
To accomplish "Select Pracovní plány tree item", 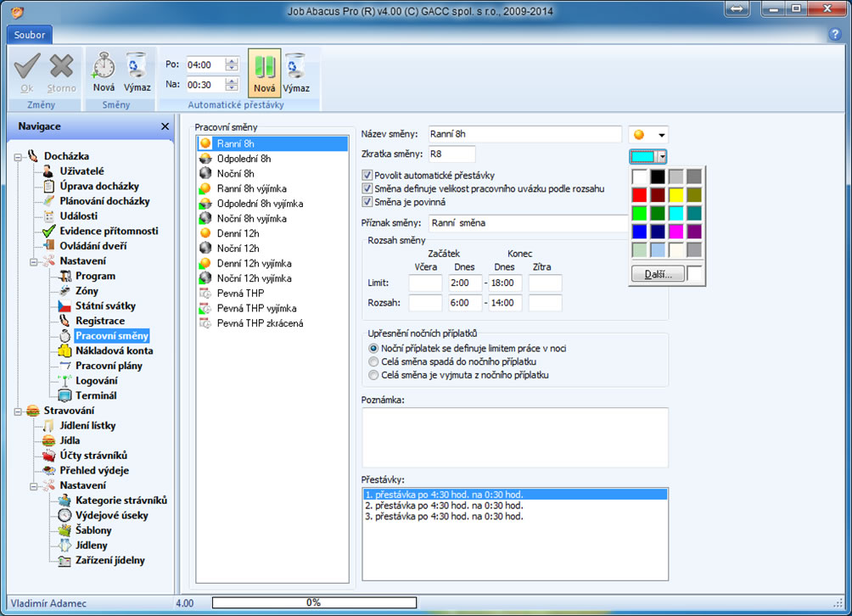I will (109, 366).
